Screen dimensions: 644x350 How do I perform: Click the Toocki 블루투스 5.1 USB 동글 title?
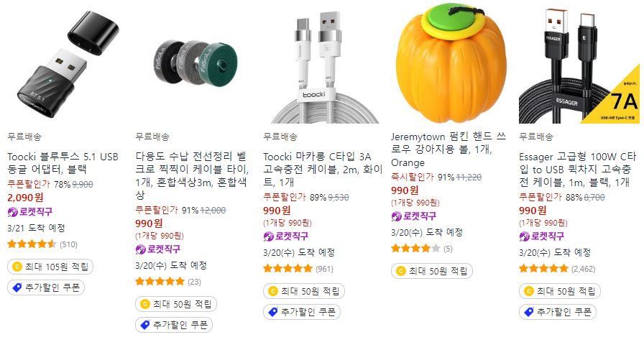[x=63, y=162]
